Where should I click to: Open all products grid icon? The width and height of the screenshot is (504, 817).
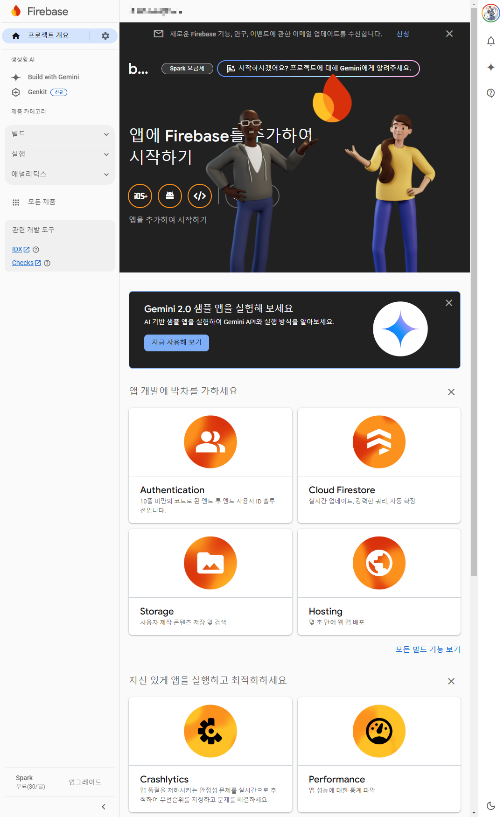coord(16,202)
